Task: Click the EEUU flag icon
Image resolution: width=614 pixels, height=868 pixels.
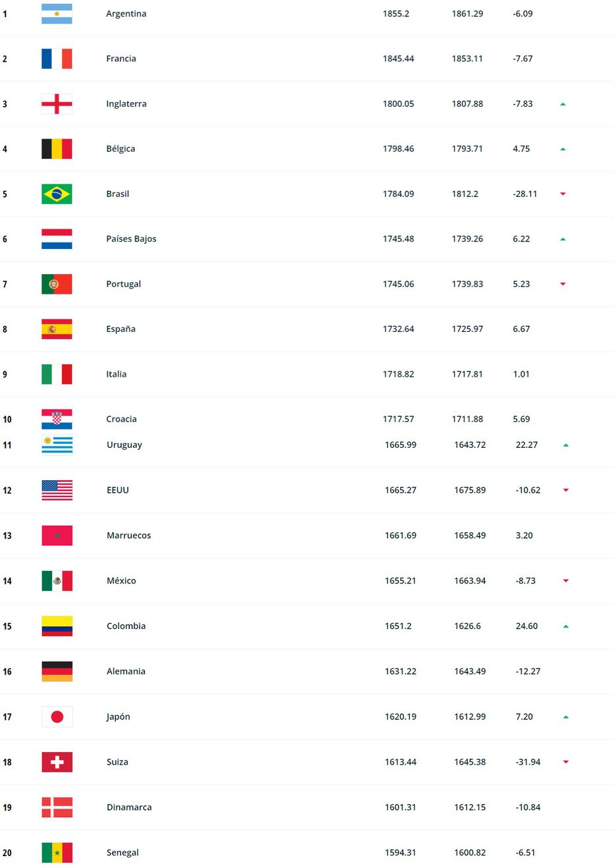Action: pos(57,490)
